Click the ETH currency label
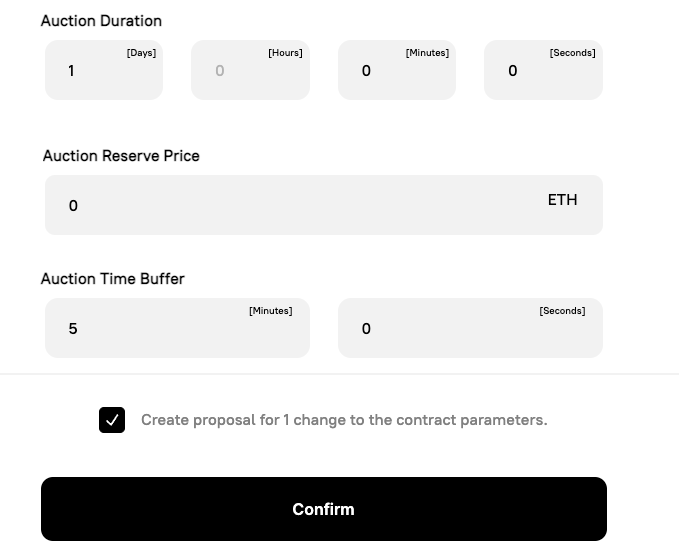The image size is (679, 553). coord(562,200)
